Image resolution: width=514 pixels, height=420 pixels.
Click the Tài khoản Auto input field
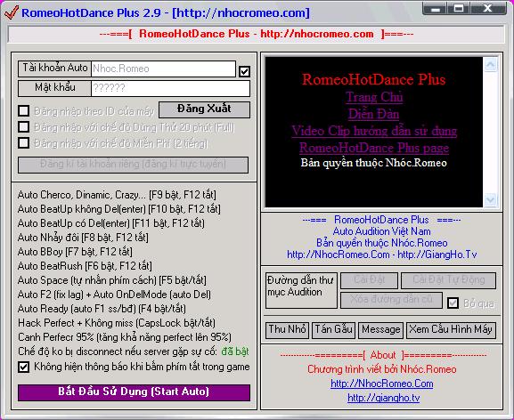tap(163, 69)
